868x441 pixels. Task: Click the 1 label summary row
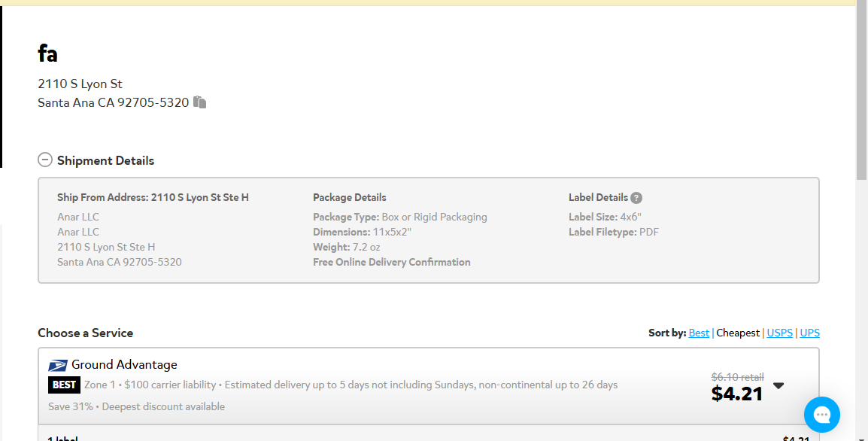[x=429, y=437]
